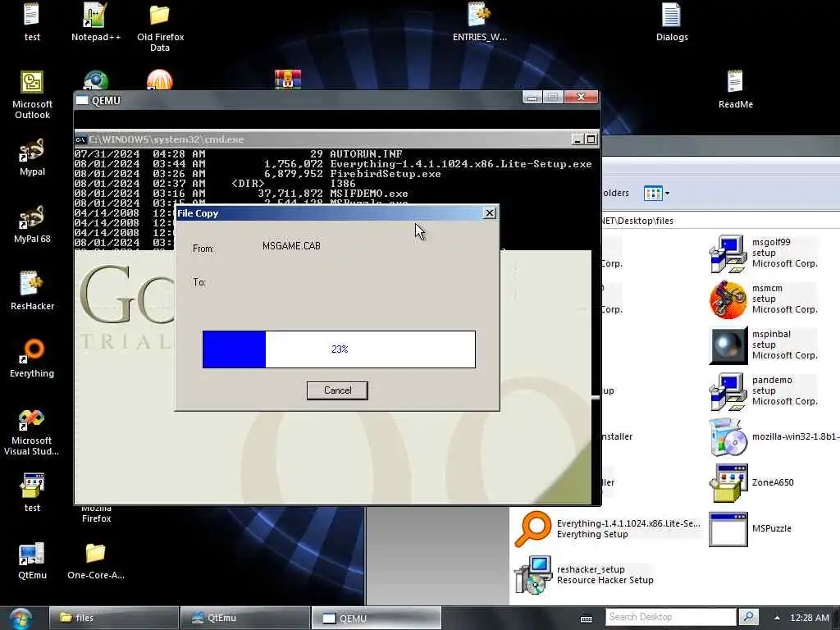Click the FirebirdSetup.exe directory line
840x630 pixels.
tap(257, 174)
